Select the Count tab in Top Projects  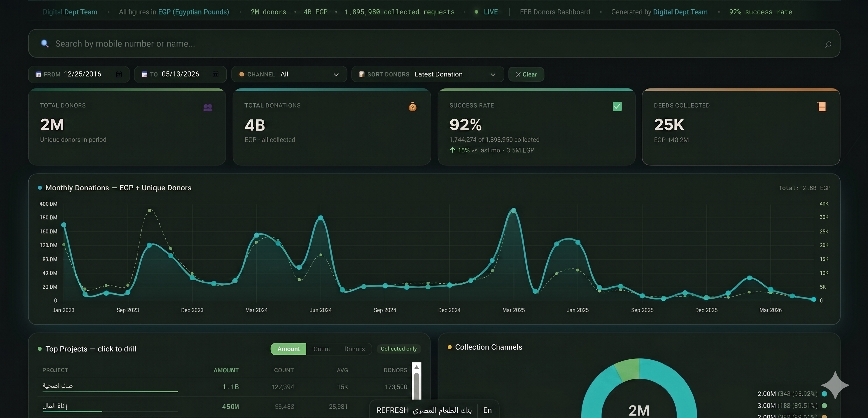tap(322, 349)
